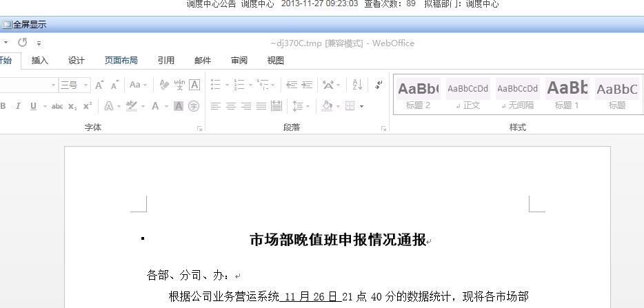Click the Numbering list icon
Screen dimensions: 644x308
click(239, 85)
